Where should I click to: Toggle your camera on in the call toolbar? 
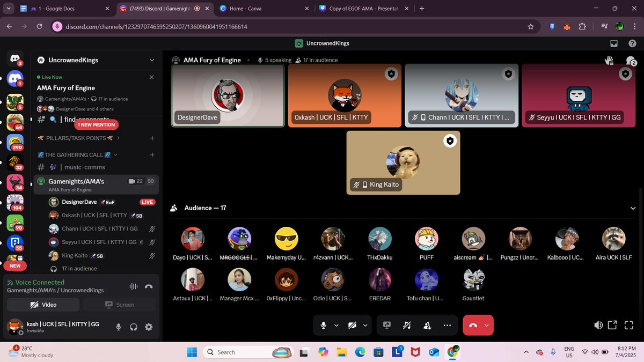tap(352, 325)
